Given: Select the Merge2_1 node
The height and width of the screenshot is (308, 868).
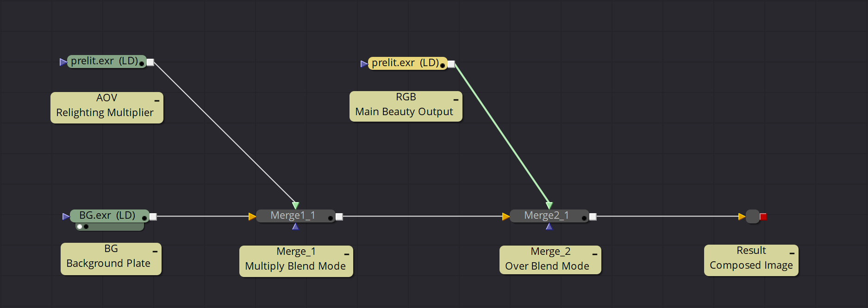Looking at the screenshot, I should click(546, 216).
